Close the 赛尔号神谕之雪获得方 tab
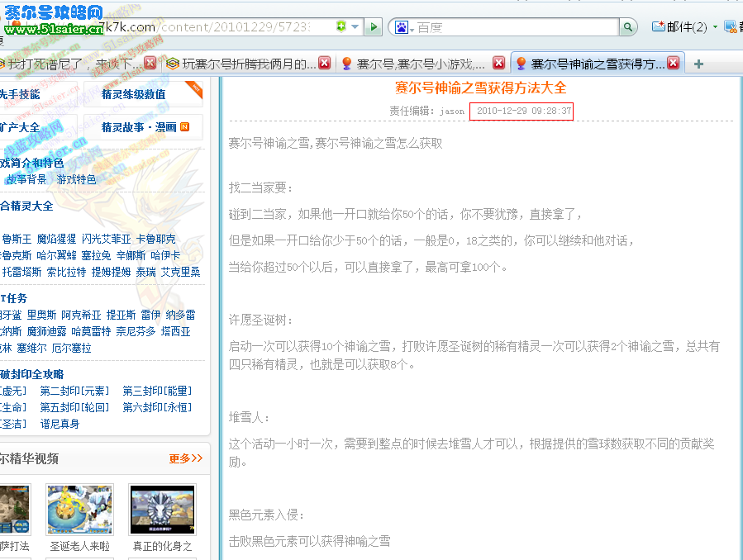 (x=674, y=63)
